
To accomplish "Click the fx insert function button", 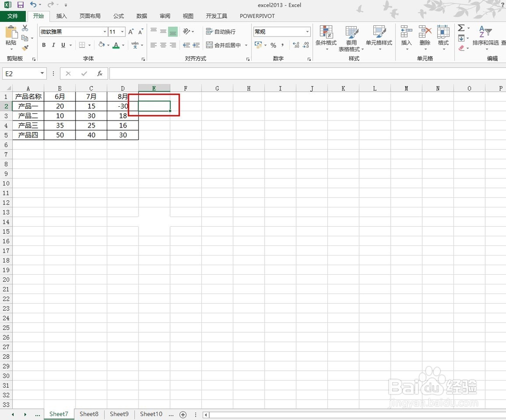I will [100, 73].
